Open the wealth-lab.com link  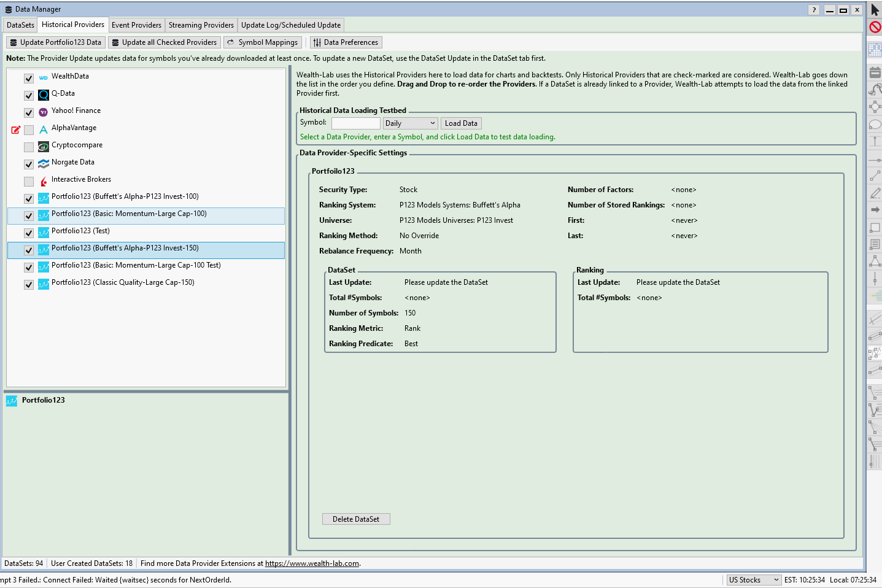pos(312,563)
